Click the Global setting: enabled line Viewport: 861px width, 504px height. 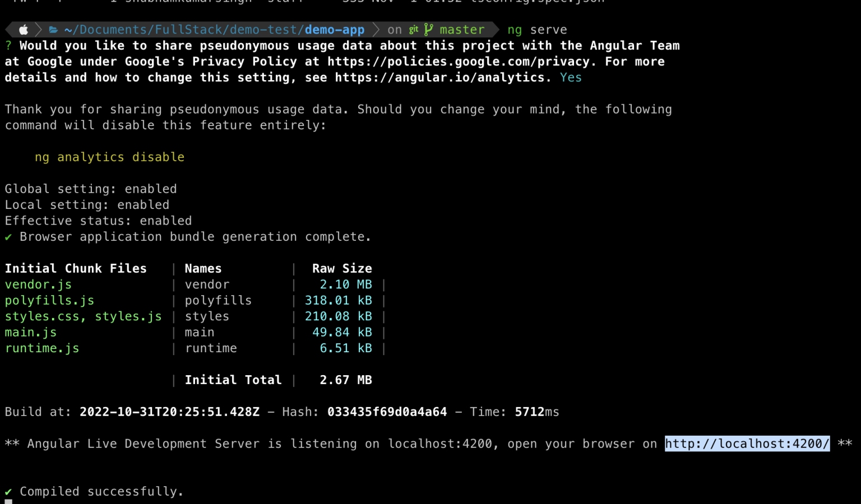pyautogui.click(x=91, y=189)
